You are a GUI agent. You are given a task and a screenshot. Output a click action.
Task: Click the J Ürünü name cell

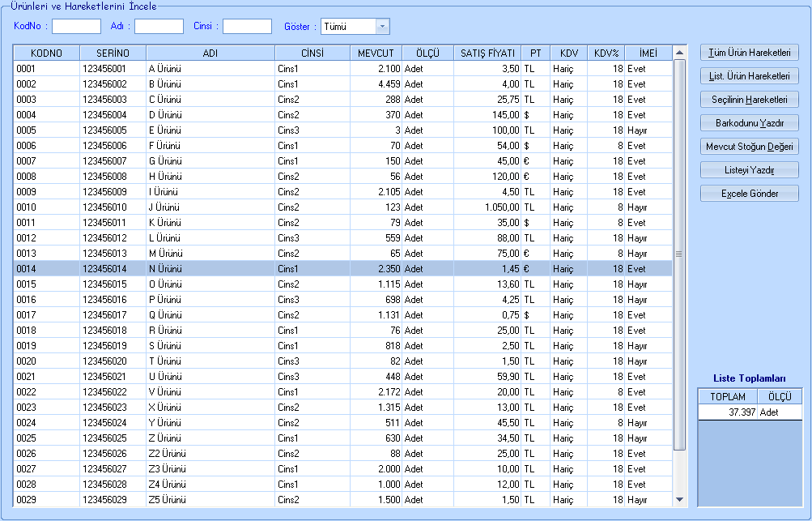point(210,207)
